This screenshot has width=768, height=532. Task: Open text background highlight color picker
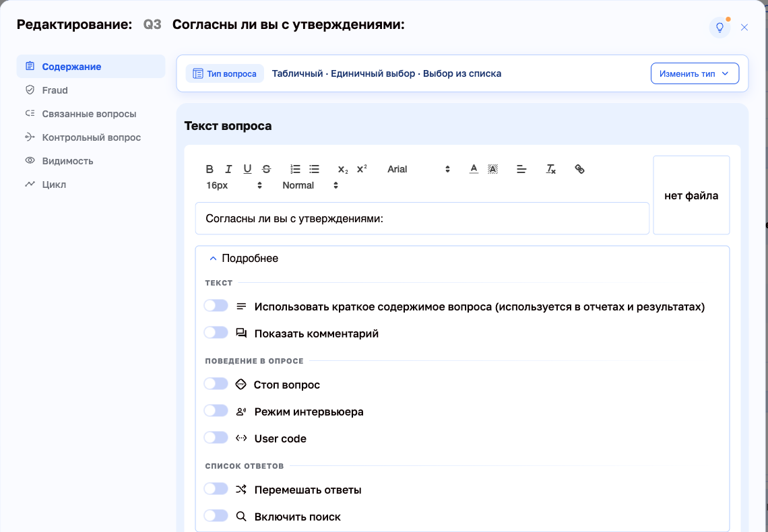[492, 169]
